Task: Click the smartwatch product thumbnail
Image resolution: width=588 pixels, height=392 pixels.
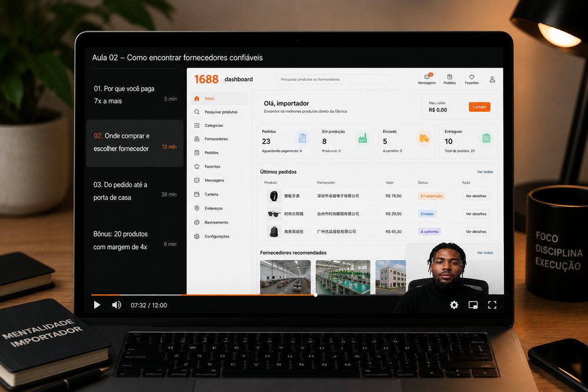Action: pyautogui.click(x=274, y=195)
